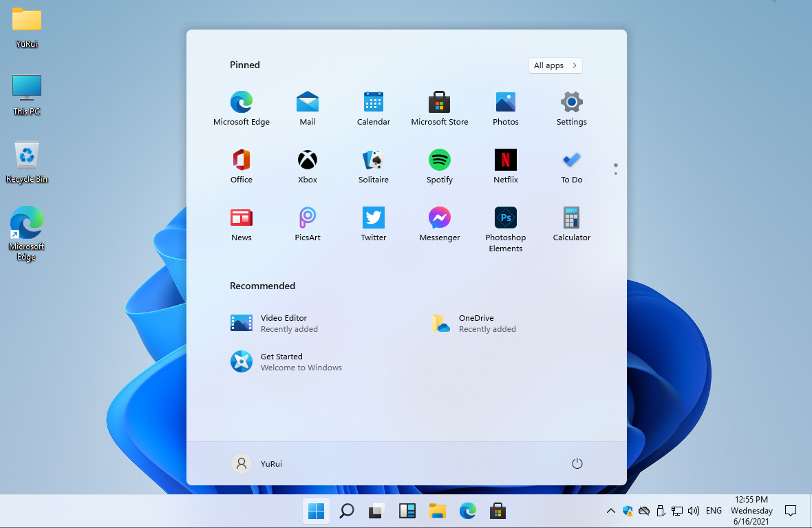Screen dimensions: 812x528
Task: Click the power button in Start menu
Action: [577, 463]
